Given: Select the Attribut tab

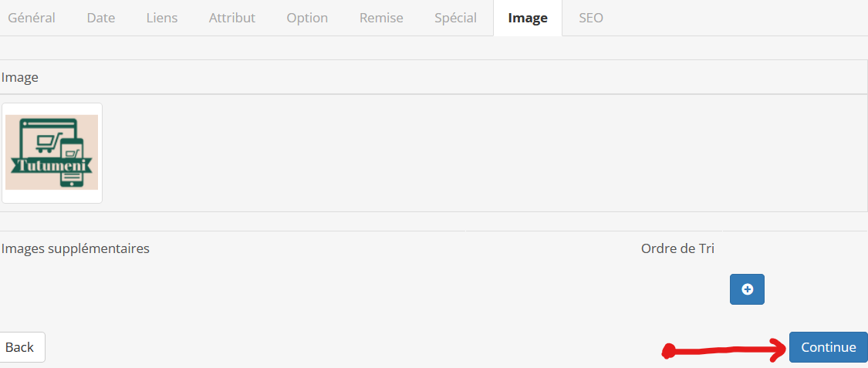Looking at the screenshot, I should (x=232, y=18).
